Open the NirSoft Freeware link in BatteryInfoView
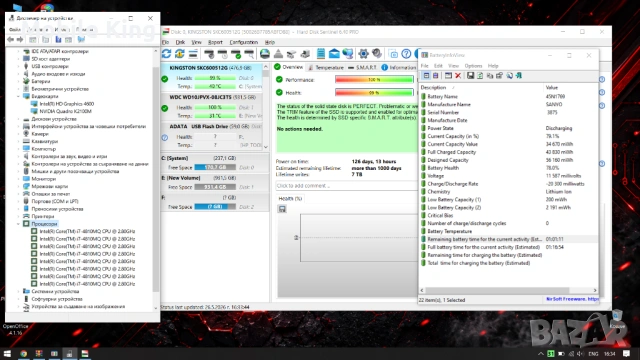Image resolution: width=640 pixels, height=360 pixels. pos(571,299)
